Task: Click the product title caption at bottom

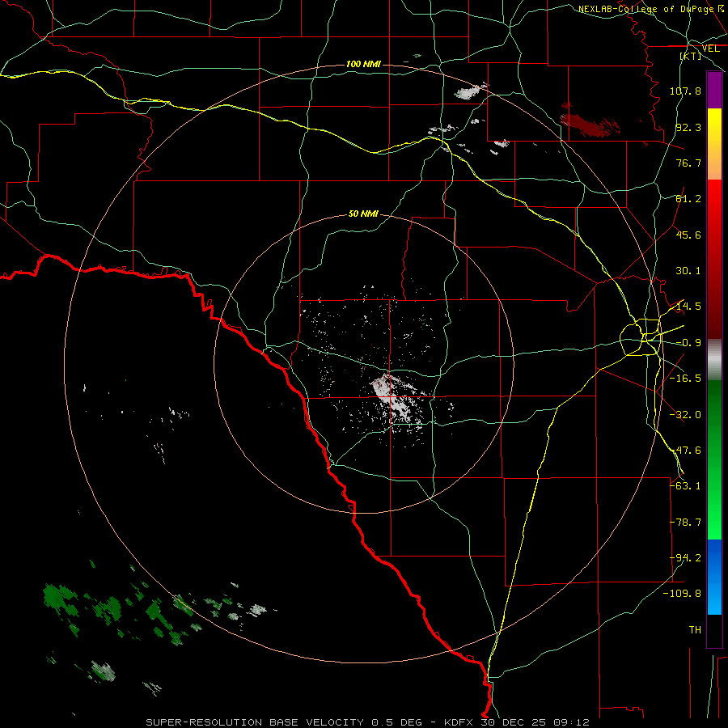Action: point(368,722)
